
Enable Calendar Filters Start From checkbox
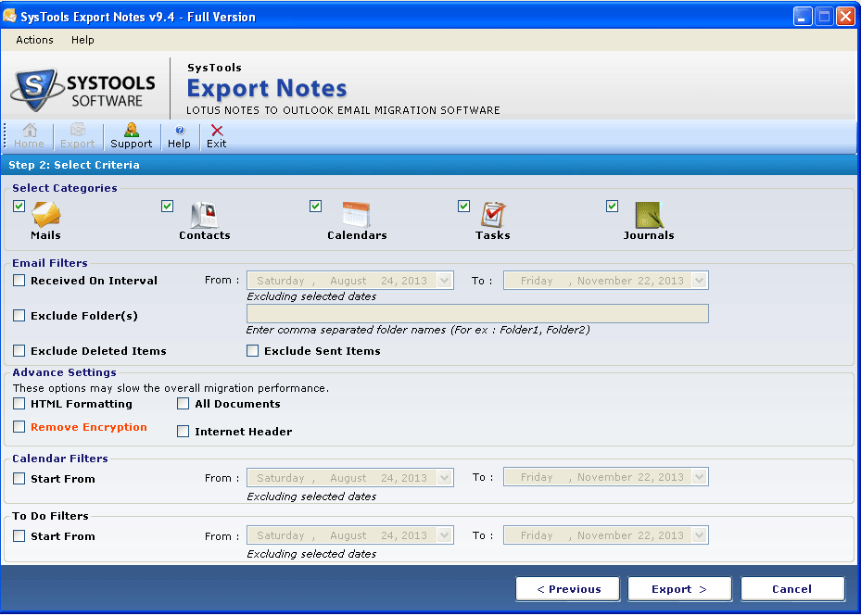tap(19, 478)
